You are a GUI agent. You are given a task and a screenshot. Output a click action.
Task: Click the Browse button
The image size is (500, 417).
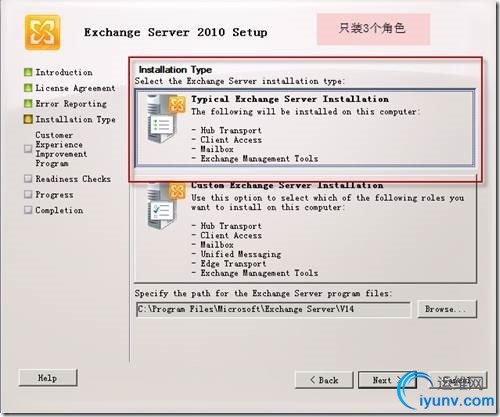tap(447, 309)
